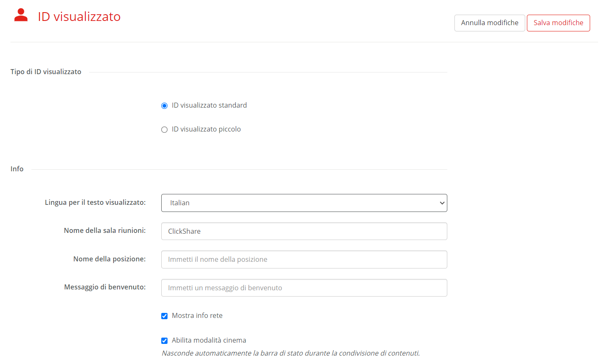Screen dimensions: 614x364
Task: Click Annulla modifiche button
Action: tap(490, 23)
